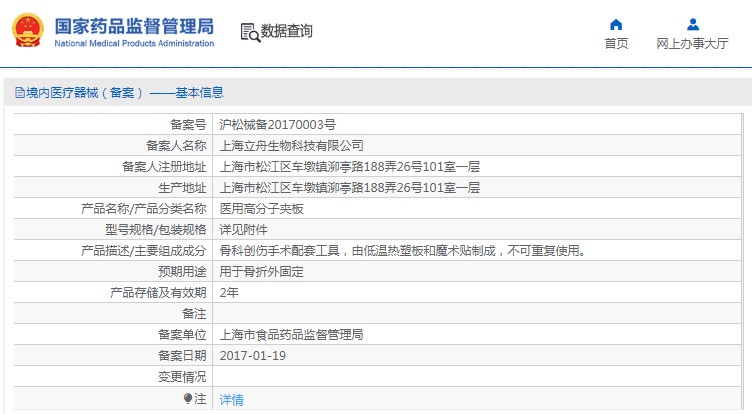
Task: Click the 境内医疗器械（备案）——基本信息 heading
Action: tap(125, 93)
